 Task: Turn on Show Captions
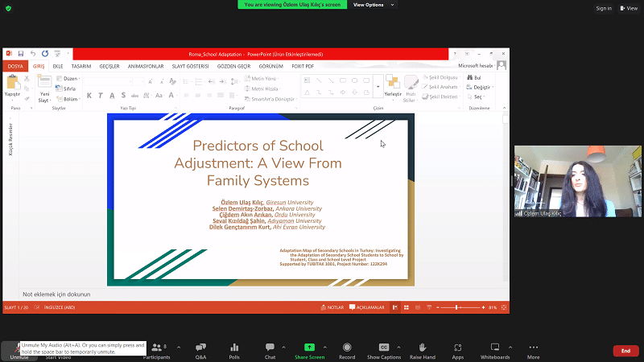pyautogui.click(x=384, y=349)
